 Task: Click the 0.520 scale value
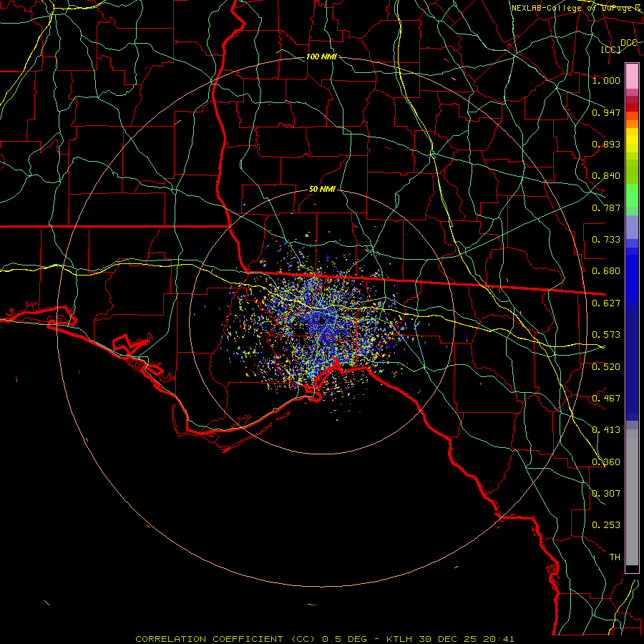(x=606, y=367)
